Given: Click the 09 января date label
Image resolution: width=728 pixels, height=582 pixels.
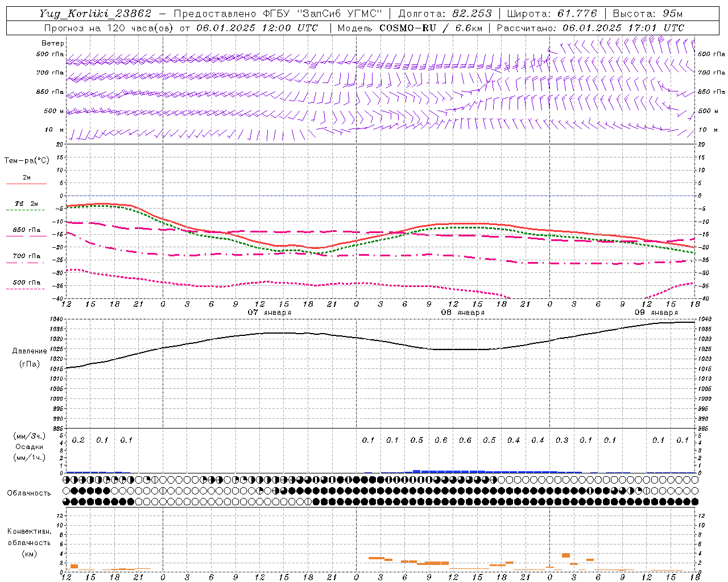Looking at the screenshot, I should (x=656, y=313).
